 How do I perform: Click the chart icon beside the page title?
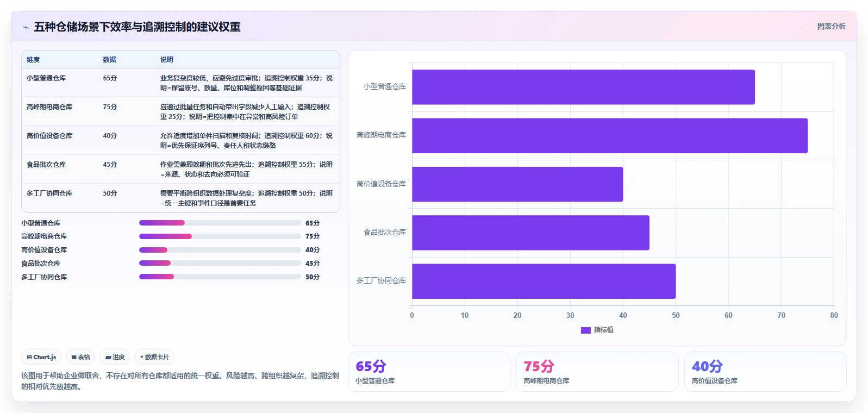pyautogui.click(x=26, y=27)
